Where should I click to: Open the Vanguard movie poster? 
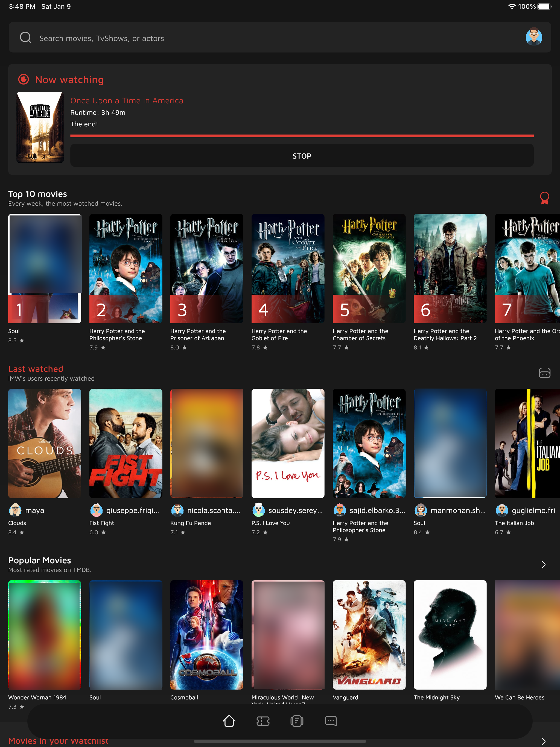tap(369, 635)
